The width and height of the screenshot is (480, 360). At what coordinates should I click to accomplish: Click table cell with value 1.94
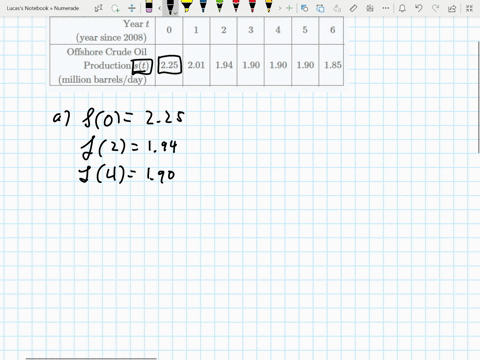pyautogui.click(x=224, y=65)
